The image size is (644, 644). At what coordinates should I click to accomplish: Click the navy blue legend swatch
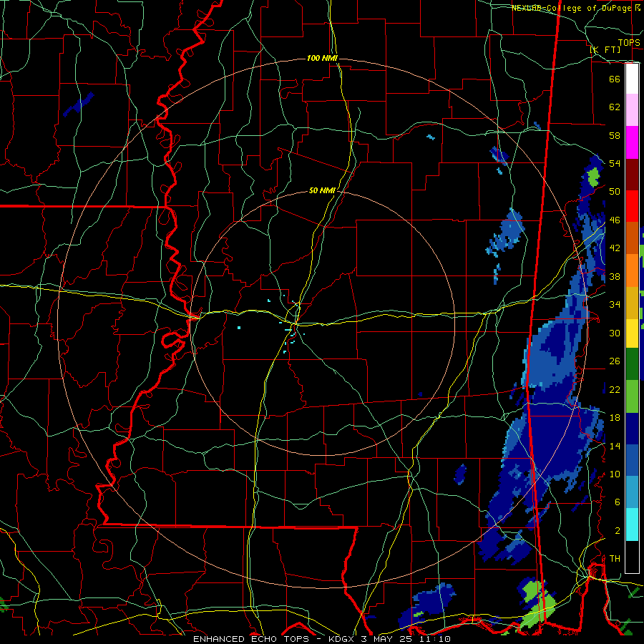click(x=632, y=429)
